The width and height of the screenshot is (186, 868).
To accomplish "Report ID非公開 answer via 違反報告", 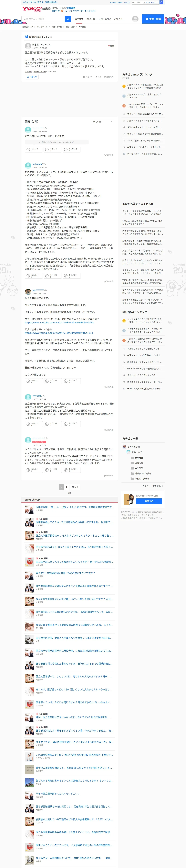I will 108,430.
